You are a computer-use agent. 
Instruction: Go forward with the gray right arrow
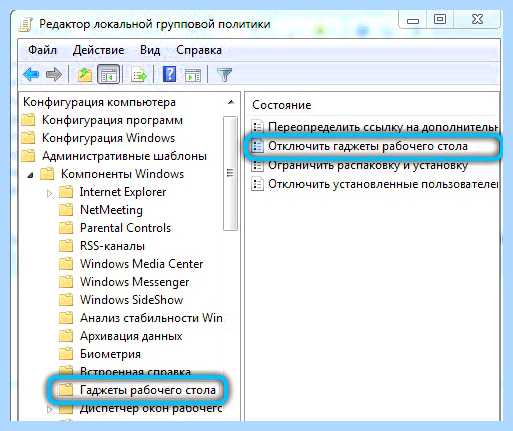[53, 74]
